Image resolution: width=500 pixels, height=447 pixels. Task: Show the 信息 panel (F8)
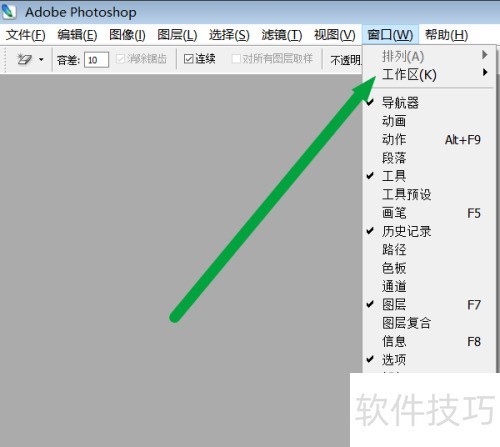[428, 341]
